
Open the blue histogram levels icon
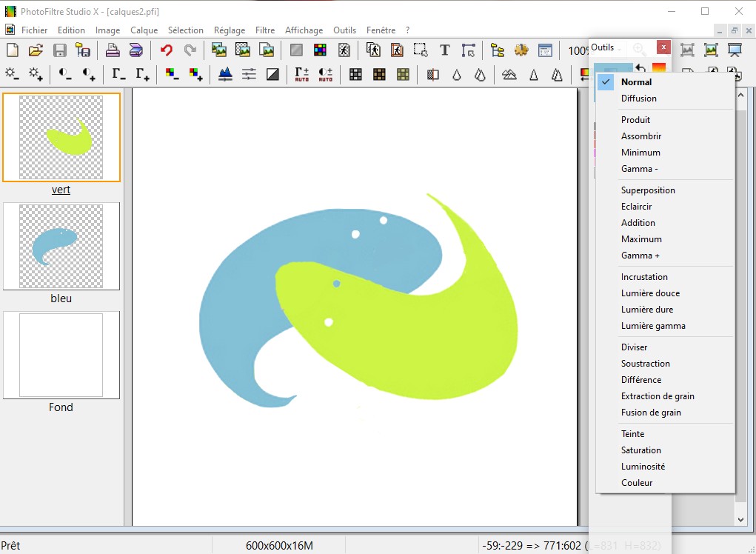point(225,74)
